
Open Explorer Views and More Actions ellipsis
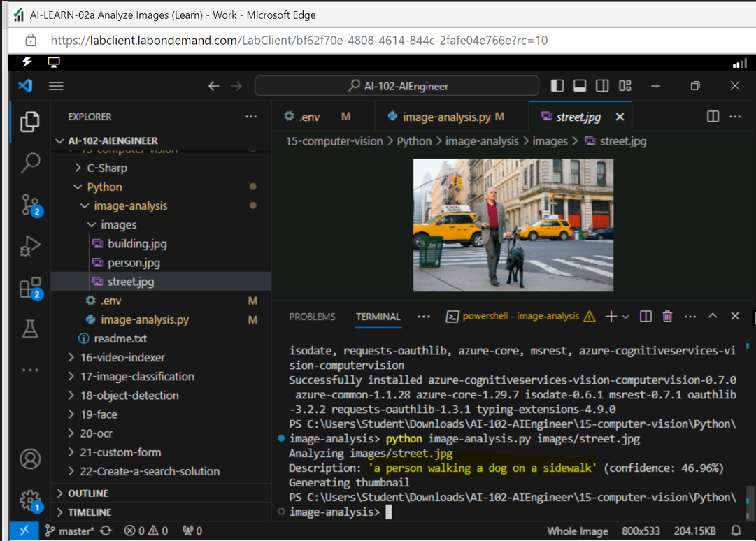click(250, 117)
